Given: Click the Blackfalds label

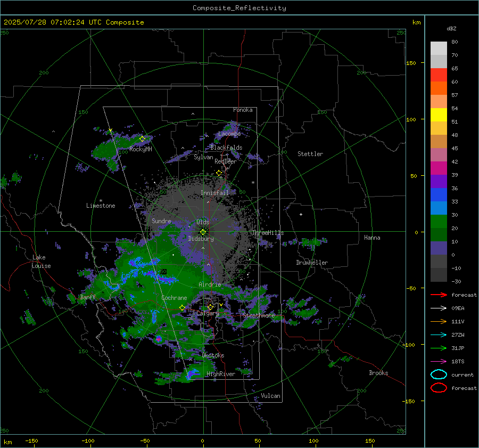Looking at the screenshot, I should tap(226, 148).
